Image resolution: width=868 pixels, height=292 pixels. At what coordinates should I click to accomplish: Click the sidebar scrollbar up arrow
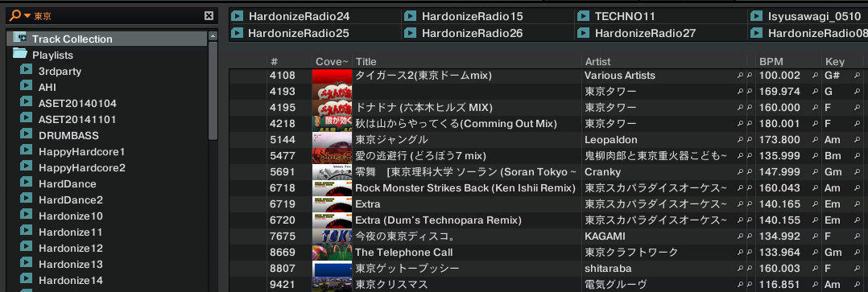213,36
